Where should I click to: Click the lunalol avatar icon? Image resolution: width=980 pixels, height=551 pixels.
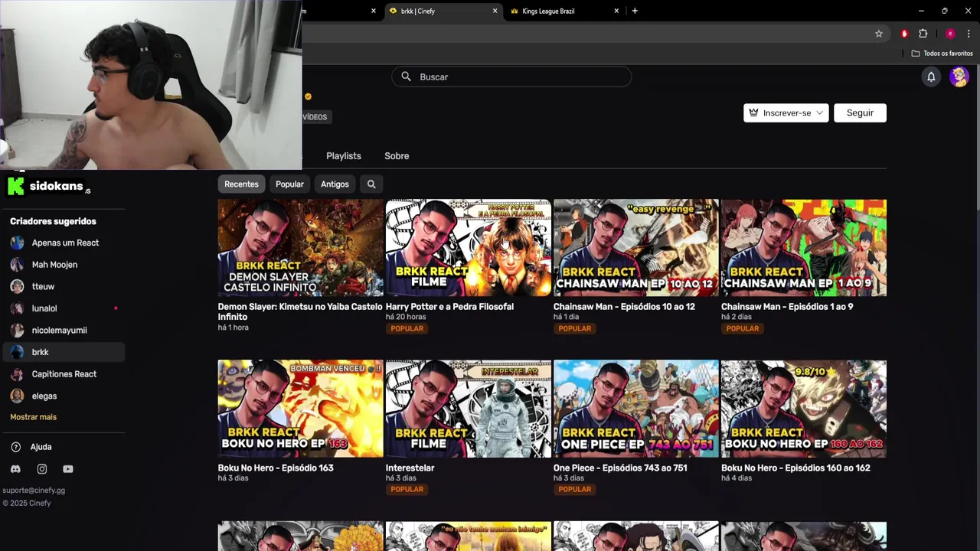click(x=17, y=308)
